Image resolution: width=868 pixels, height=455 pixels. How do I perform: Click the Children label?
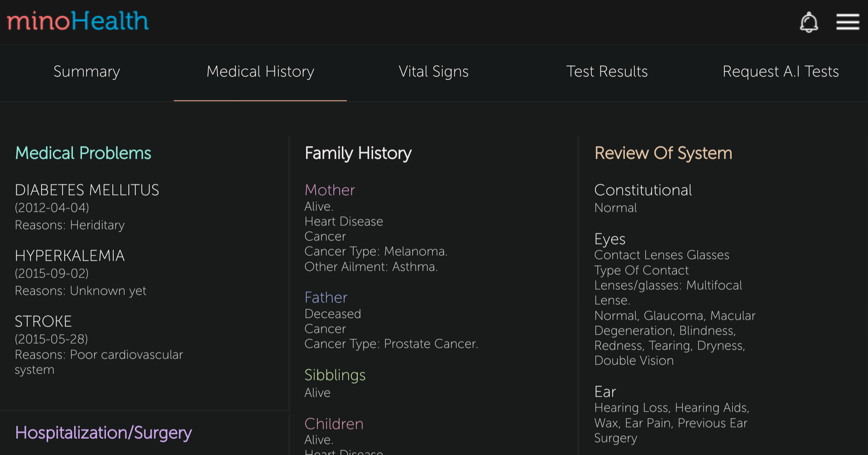(334, 424)
